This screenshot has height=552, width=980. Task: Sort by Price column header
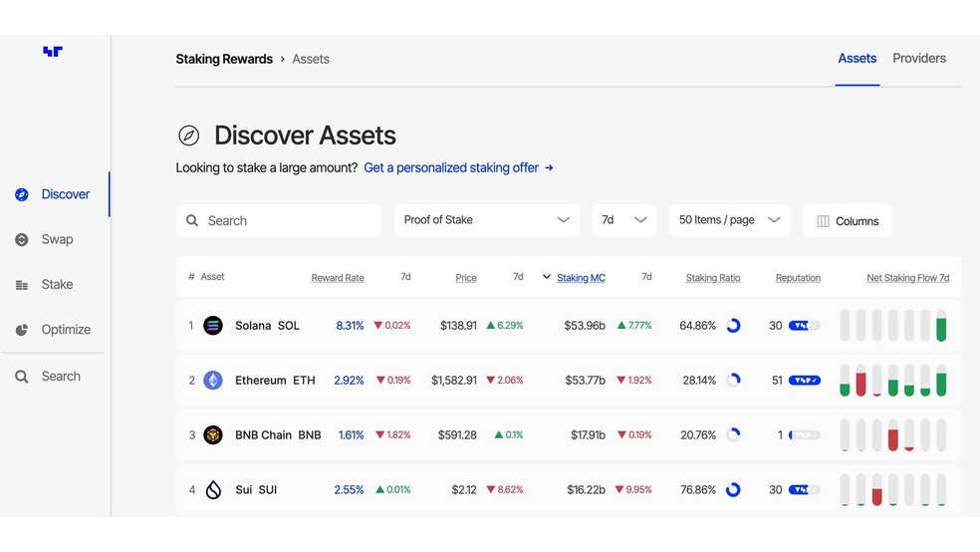tap(466, 278)
